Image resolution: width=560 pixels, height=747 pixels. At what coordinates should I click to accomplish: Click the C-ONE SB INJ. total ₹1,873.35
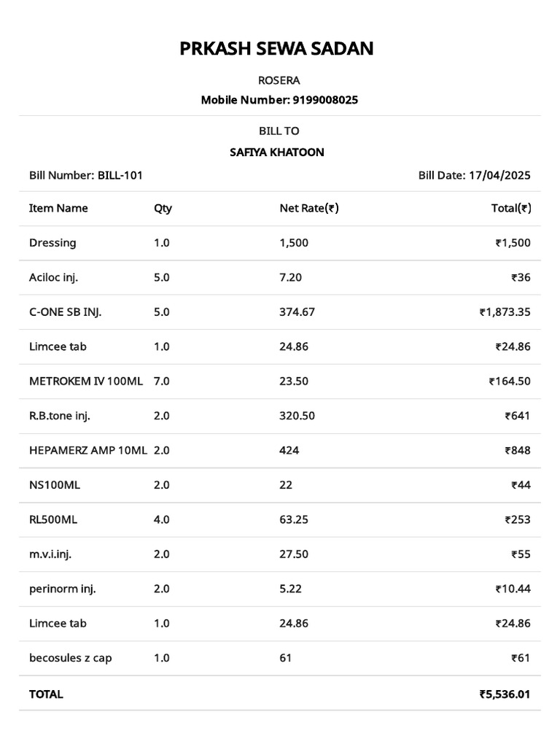505,312
